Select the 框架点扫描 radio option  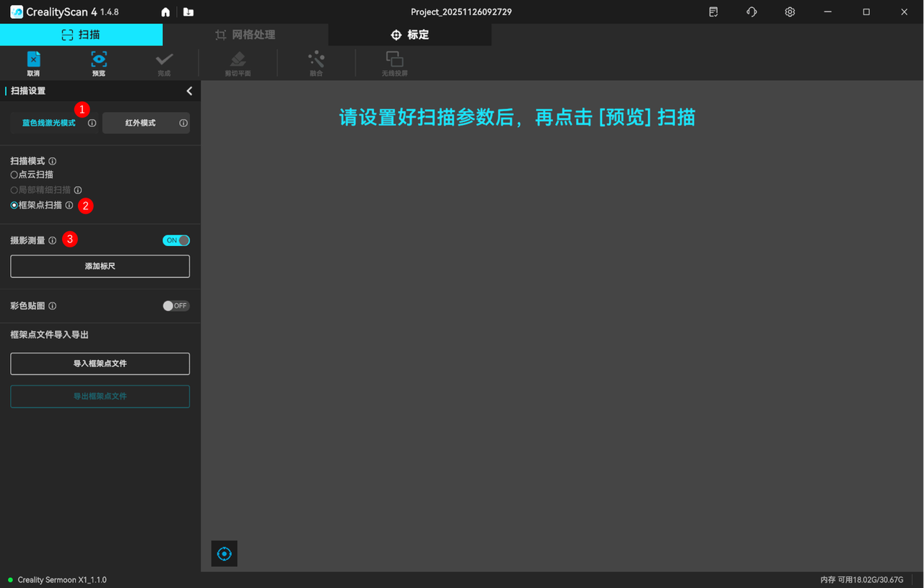(14, 206)
